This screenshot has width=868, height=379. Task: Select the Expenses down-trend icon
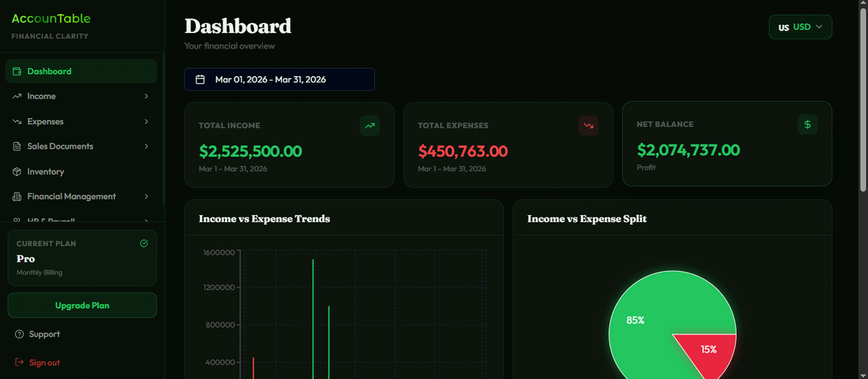click(17, 121)
